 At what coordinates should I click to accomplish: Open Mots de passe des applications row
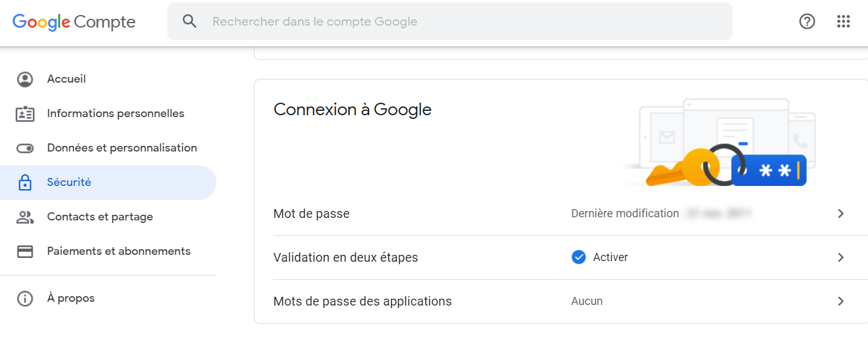(562, 301)
